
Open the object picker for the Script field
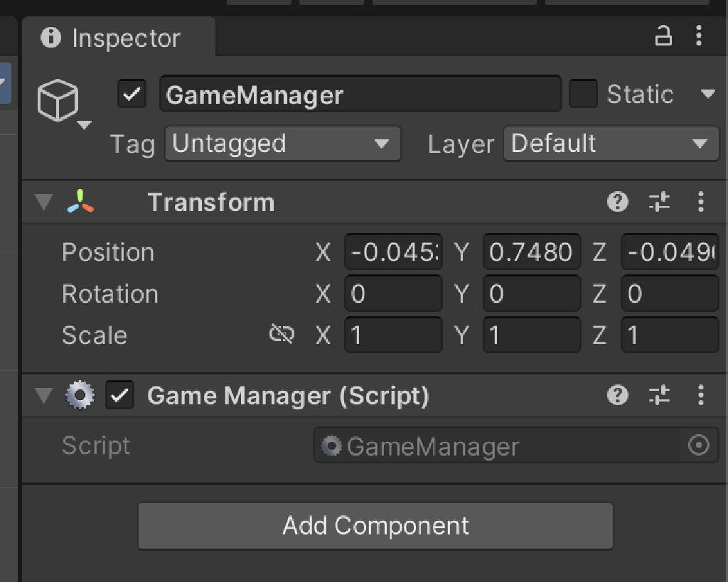(x=697, y=446)
